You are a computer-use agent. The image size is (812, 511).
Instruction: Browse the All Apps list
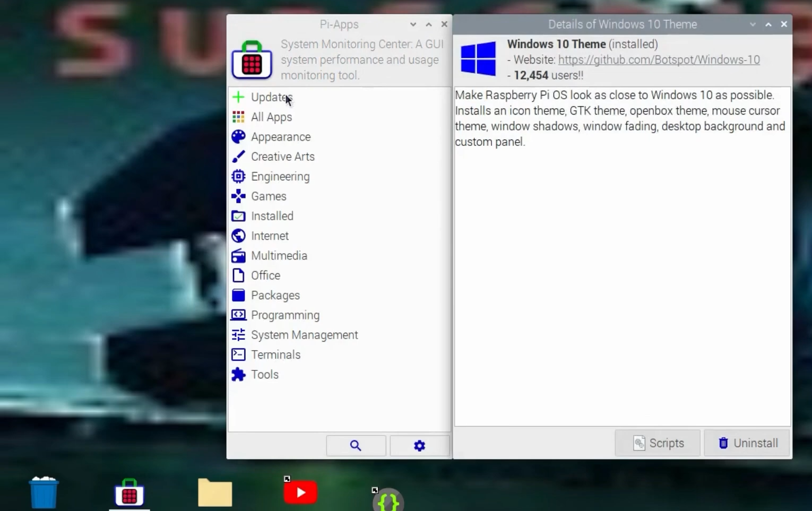pos(271,117)
